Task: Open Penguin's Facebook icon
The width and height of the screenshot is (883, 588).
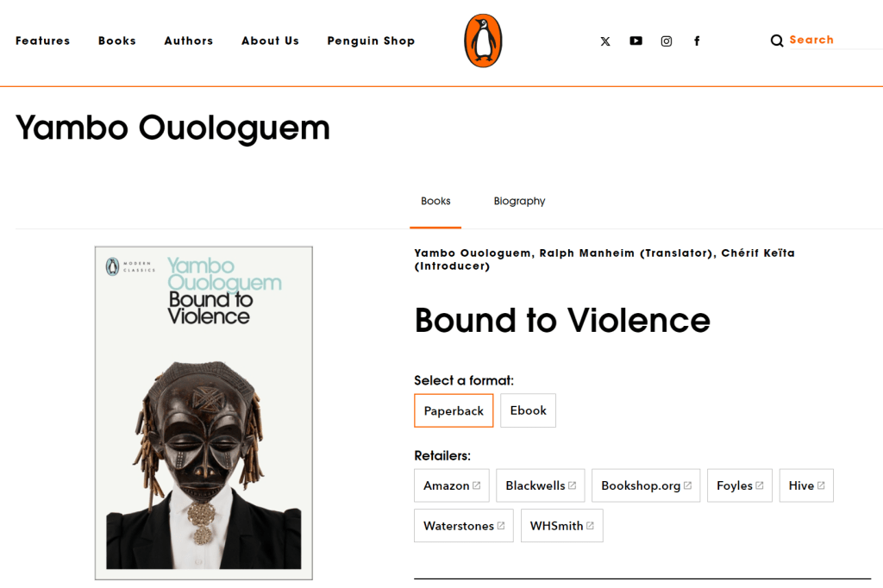Action: [x=697, y=41]
